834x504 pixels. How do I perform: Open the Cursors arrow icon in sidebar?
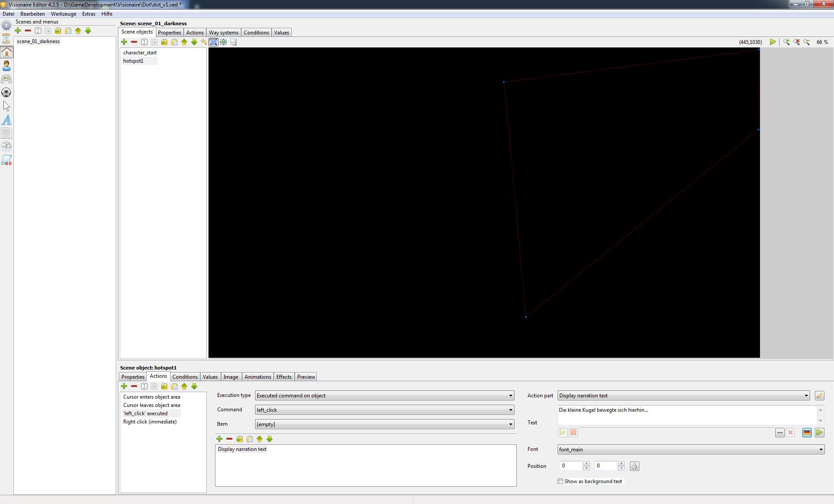point(7,106)
